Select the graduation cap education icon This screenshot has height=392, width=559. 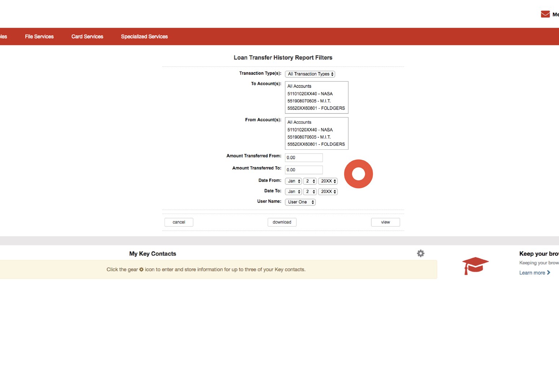(x=475, y=265)
